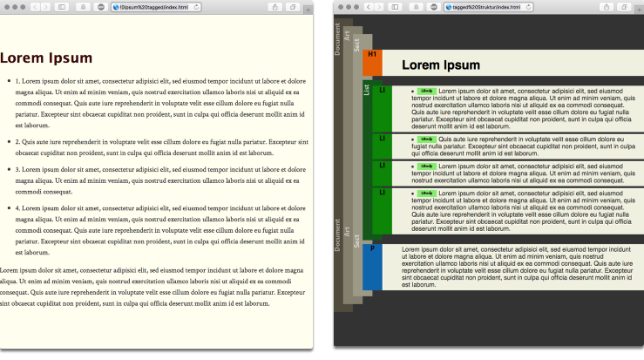Click the 'Quis aute iure reprehenderit' text in the Struktur window
644x360 pixels.
[524, 146]
